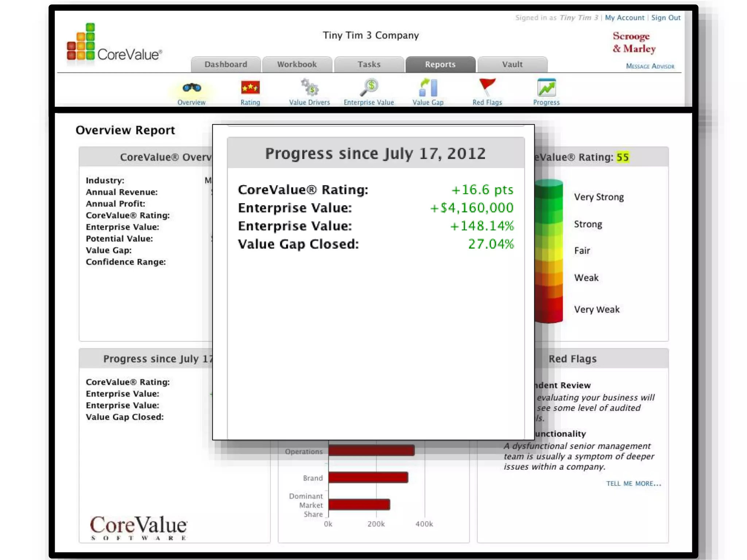Open the Value Drivers gears icon
This screenshot has height=560, width=747.
click(x=310, y=87)
